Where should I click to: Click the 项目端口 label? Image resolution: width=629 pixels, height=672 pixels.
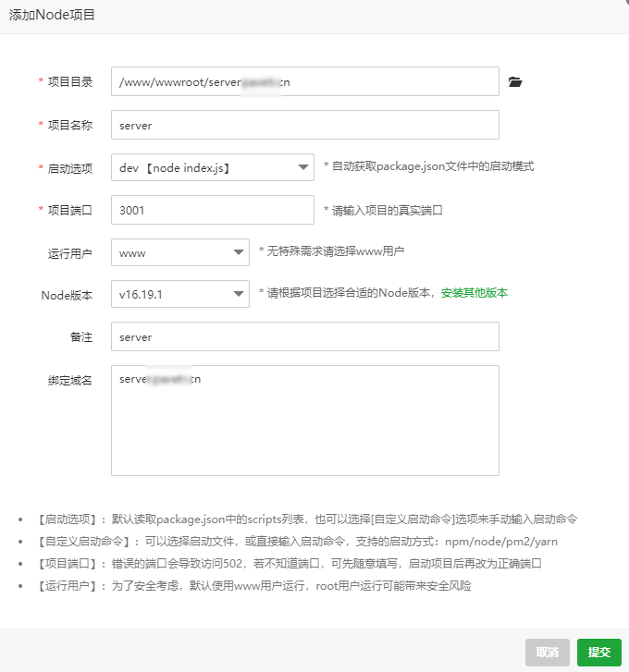tap(70, 211)
